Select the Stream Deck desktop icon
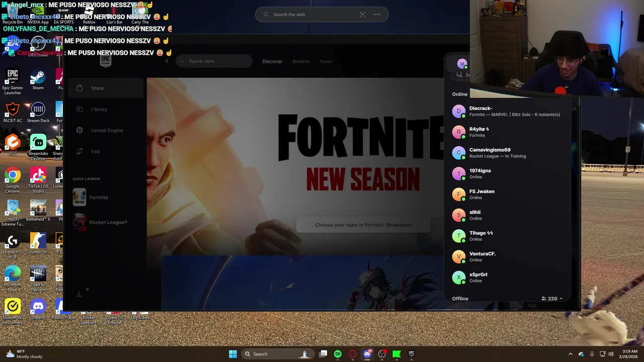The image size is (644, 362). 38,113
